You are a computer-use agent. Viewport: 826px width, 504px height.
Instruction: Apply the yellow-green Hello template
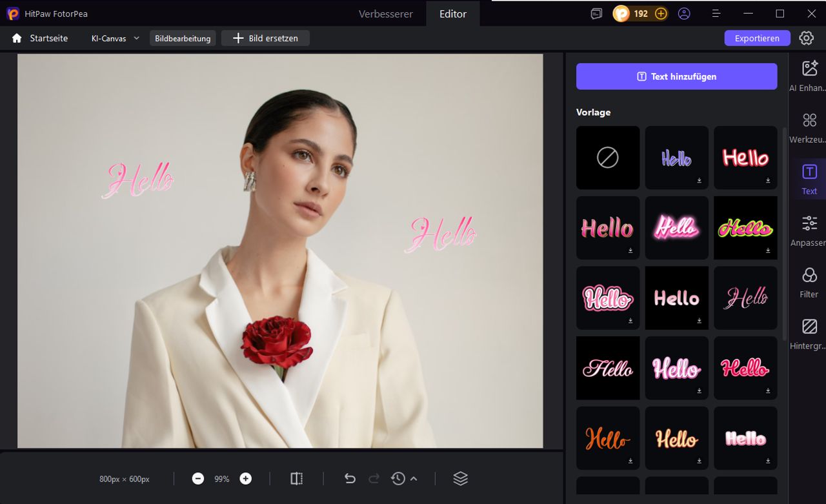coord(745,228)
